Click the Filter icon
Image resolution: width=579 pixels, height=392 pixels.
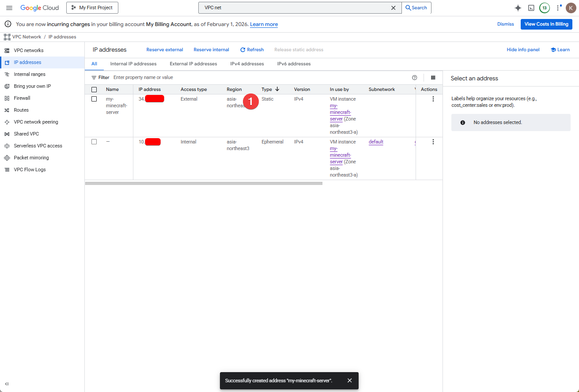pyautogui.click(x=94, y=78)
